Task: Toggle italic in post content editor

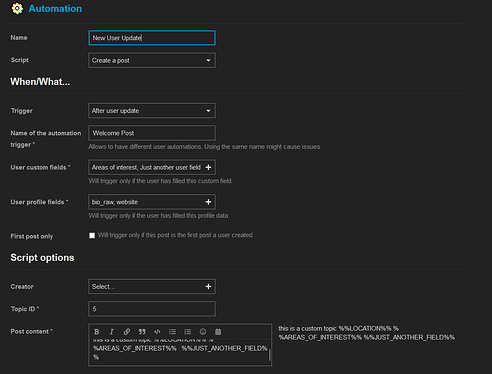Action: pyautogui.click(x=112, y=332)
